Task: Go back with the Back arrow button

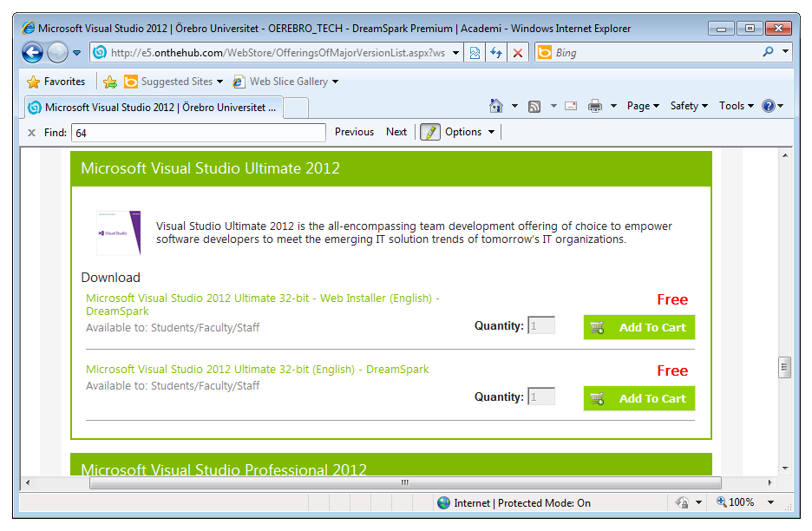Action: (x=32, y=52)
